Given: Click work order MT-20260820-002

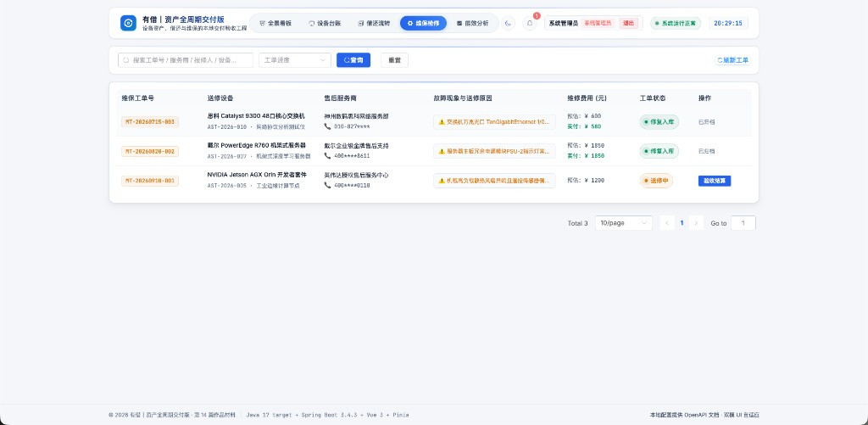Looking at the screenshot, I should pos(150,151).
